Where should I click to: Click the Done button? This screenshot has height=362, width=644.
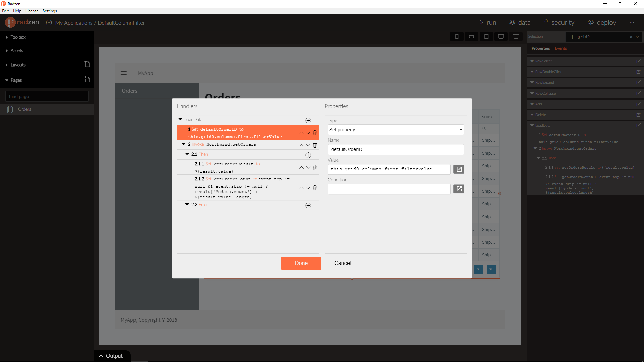pyautogui.click(x=301, y=263)
